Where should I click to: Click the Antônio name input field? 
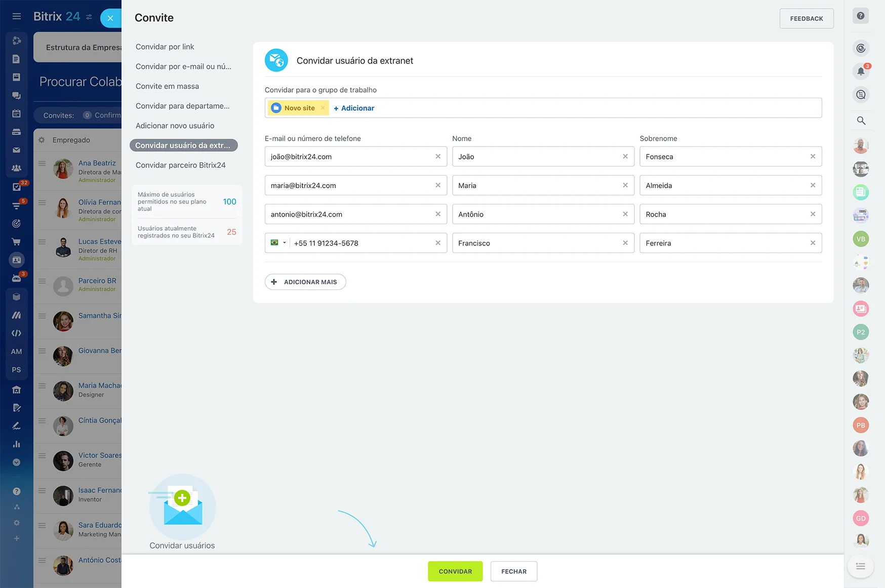[537, 215]
